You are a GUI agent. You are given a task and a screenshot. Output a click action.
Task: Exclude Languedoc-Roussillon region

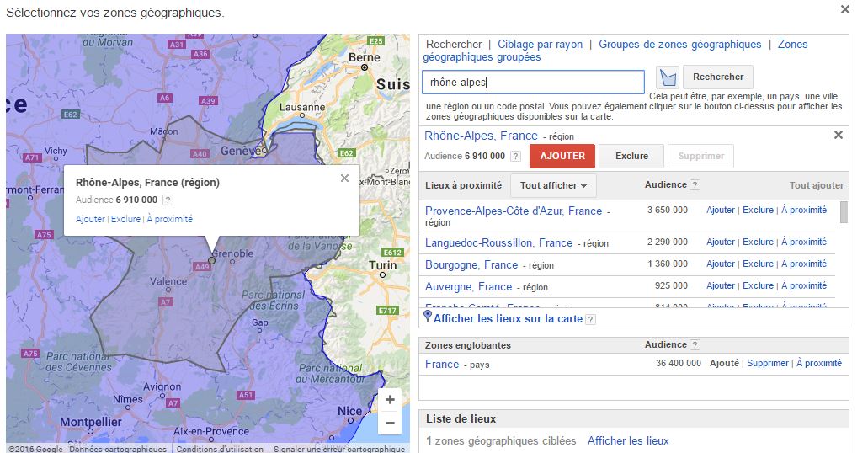(758, 242)
